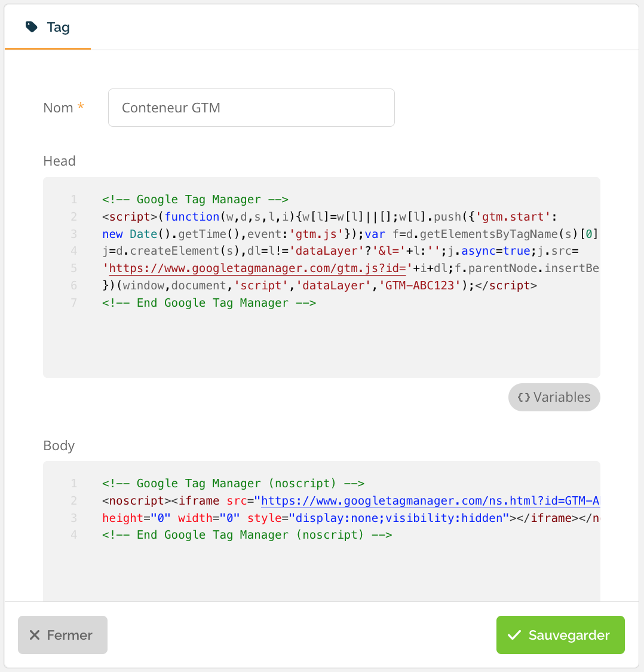This screenshot has height=672, width=644.
Task: Click Body line starting 'height="0" width="0"'
Action: tap(351, 518)
